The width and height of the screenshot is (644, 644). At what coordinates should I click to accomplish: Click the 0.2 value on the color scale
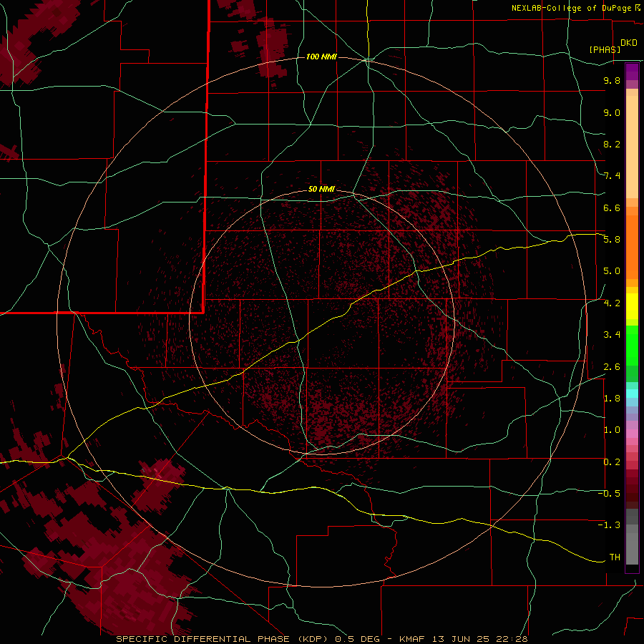tap(612, 462)
